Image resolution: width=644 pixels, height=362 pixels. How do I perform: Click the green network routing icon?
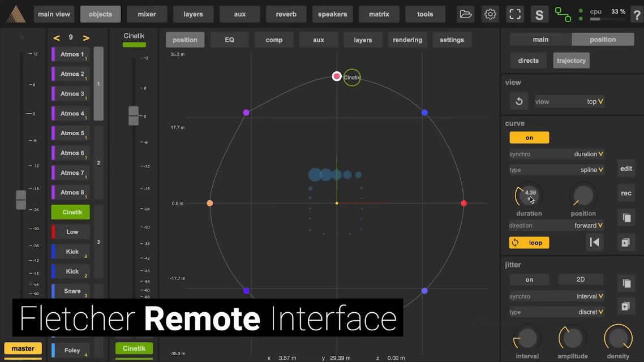coord(563,14)
